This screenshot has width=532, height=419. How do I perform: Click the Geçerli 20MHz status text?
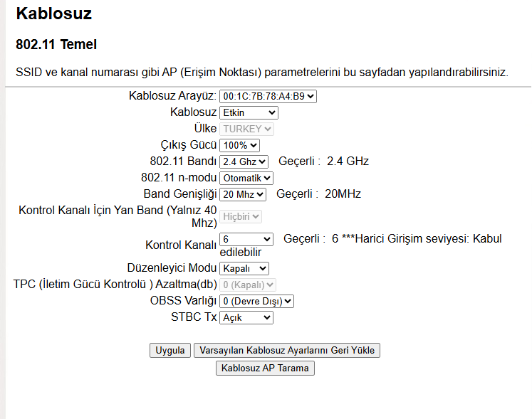(x=318, y=194)
